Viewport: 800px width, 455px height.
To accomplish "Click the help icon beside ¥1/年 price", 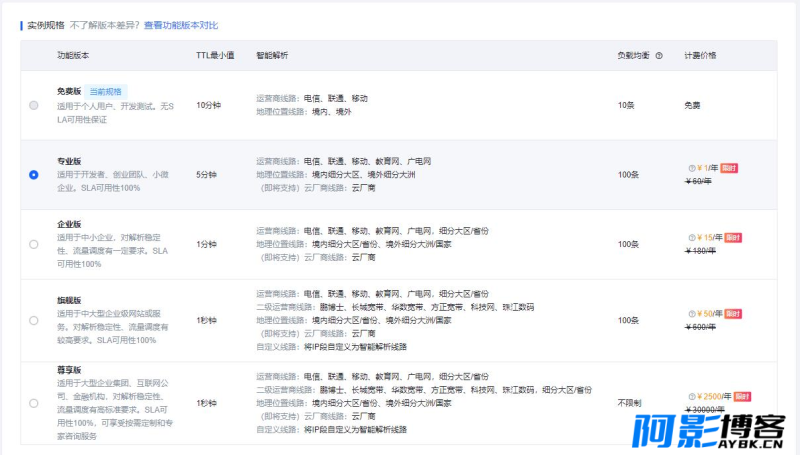I will (x=691, y=168).
